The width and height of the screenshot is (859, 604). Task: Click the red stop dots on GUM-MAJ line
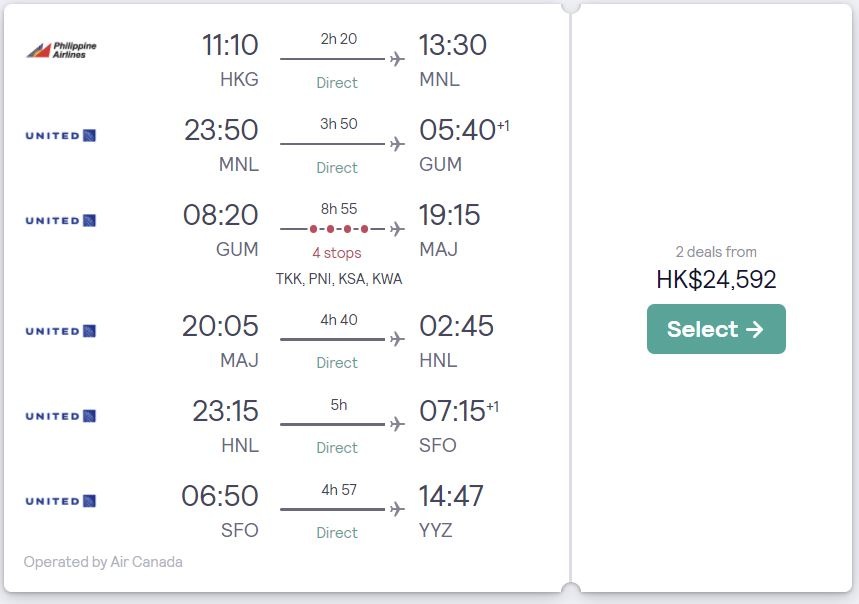[339, 229]
